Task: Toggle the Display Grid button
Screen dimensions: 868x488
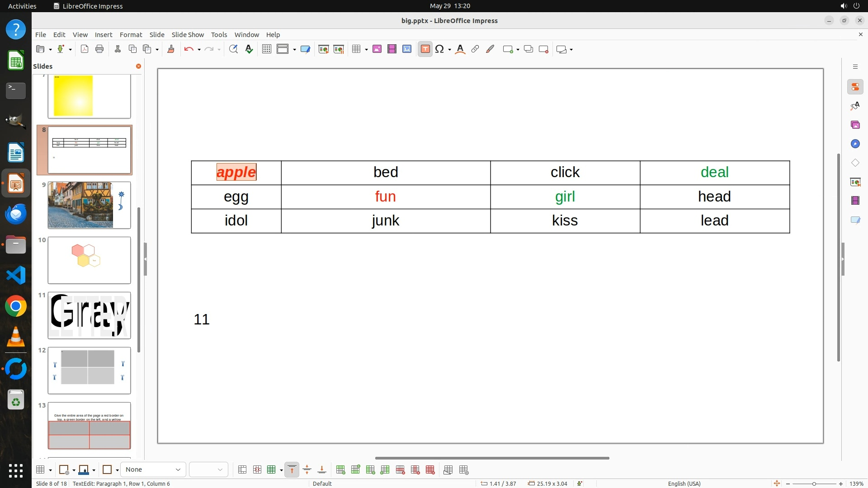Action: click(267, 49)
